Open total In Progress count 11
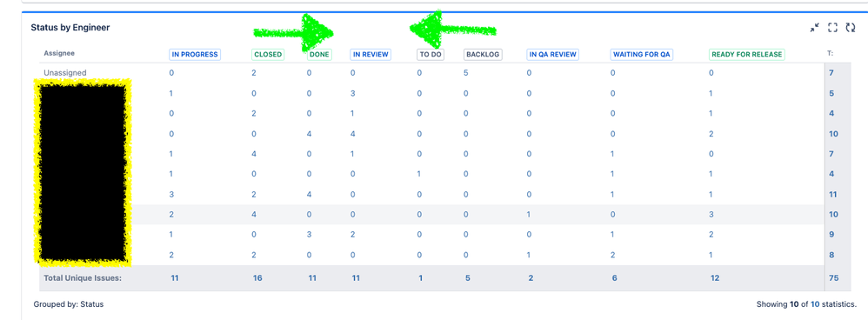868x320 pixels. pyautogui.click(x=174, y=278)
